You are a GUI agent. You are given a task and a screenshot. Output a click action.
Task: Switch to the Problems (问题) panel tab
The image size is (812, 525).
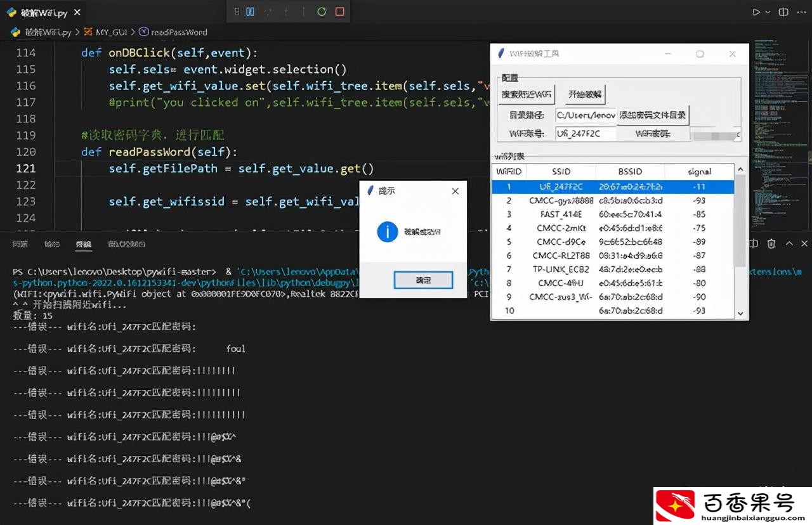20,244
